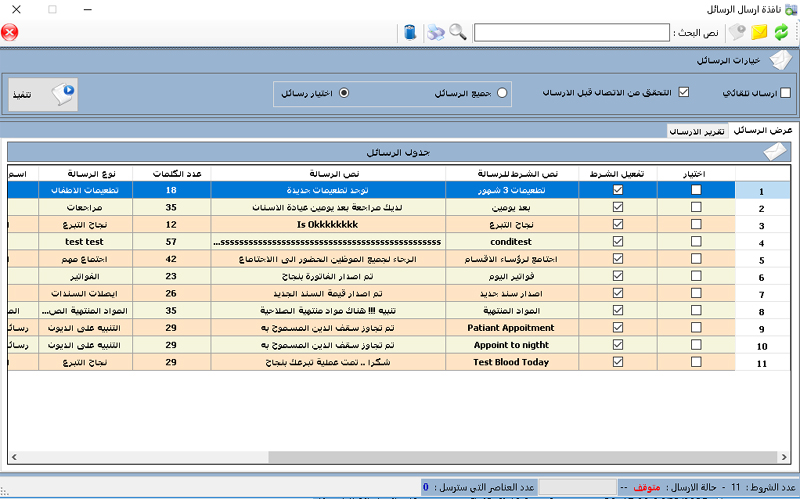Check اختيار box for row 11
Viewport: 800px width, 499px height.
[696, 362]
